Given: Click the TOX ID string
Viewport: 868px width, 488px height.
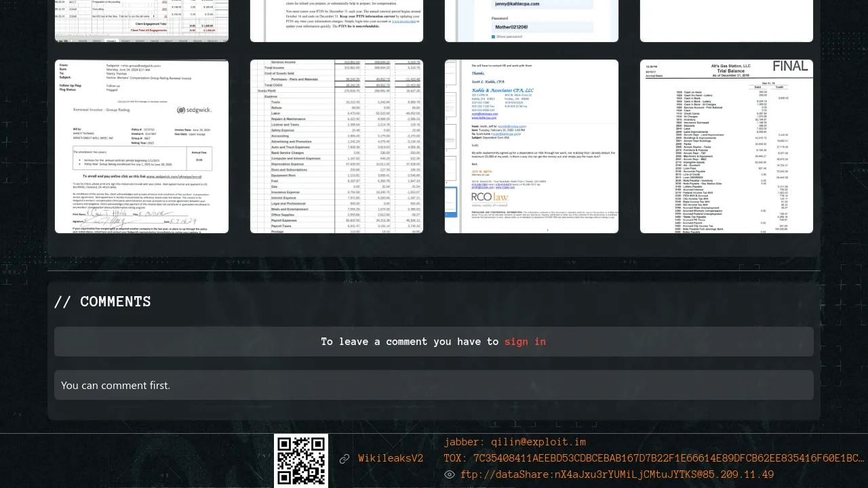Looking at the screenshot, I should 654,458.
